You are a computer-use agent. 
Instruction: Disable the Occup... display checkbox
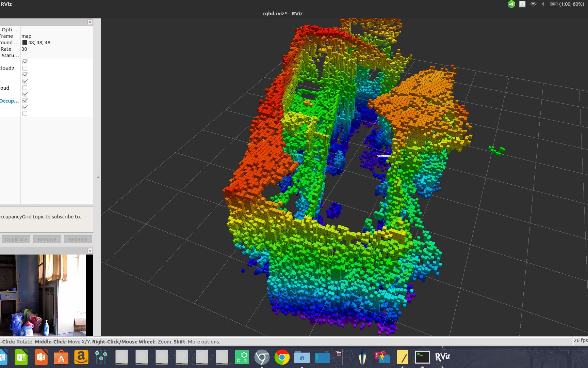[x=25, y=101]
